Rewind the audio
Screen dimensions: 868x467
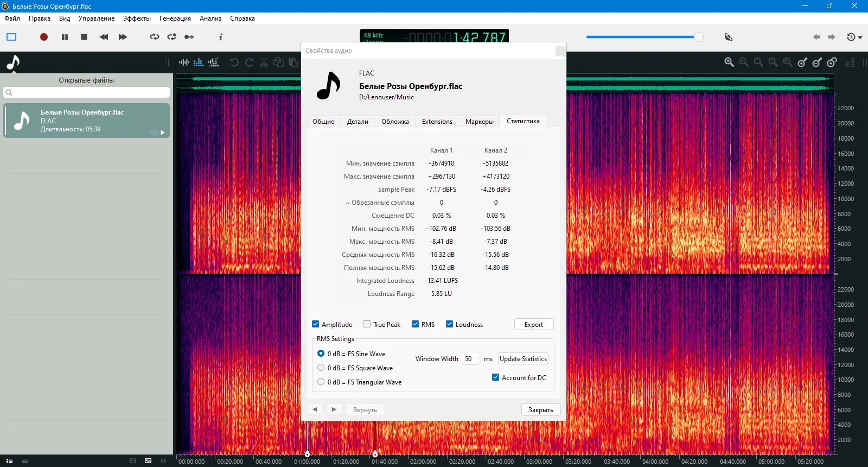104,37
